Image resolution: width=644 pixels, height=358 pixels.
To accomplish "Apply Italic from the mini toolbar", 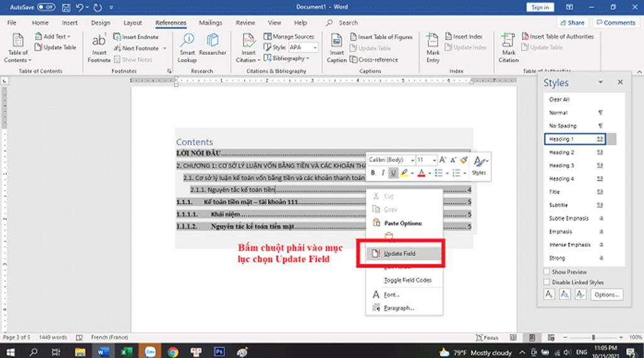I will [383, 173].
